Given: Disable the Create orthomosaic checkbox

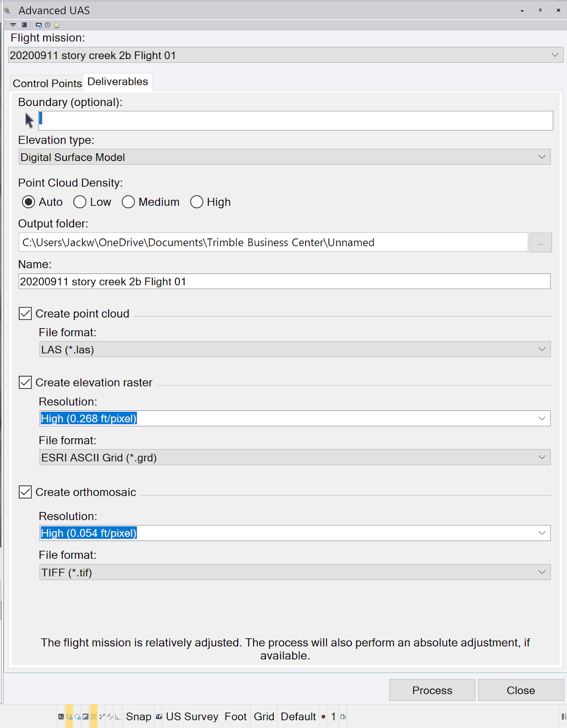Looking at the screenshot, I should pyautogui.click(x=25, y=492).
